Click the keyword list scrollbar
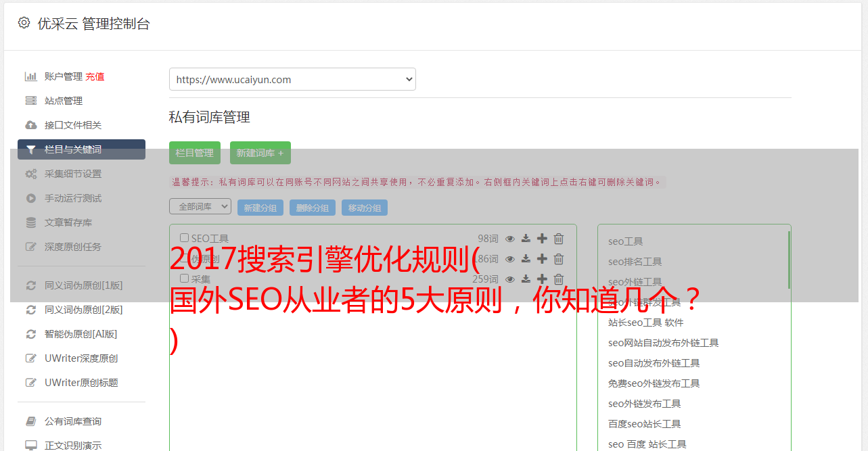 click(789, 260)
